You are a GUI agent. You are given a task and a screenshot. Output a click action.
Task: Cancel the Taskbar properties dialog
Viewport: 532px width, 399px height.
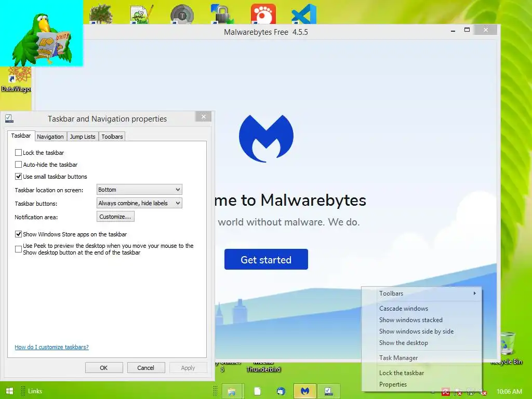[146, 368]
